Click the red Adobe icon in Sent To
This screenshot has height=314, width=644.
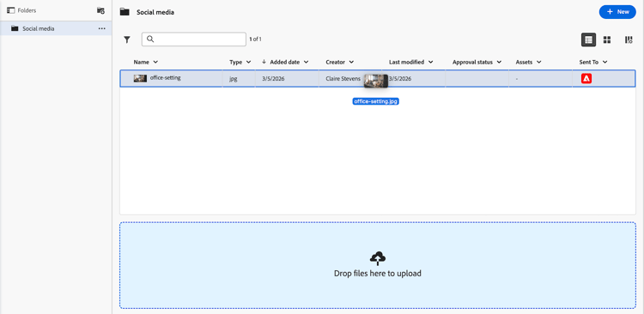(x=586, y=78)
